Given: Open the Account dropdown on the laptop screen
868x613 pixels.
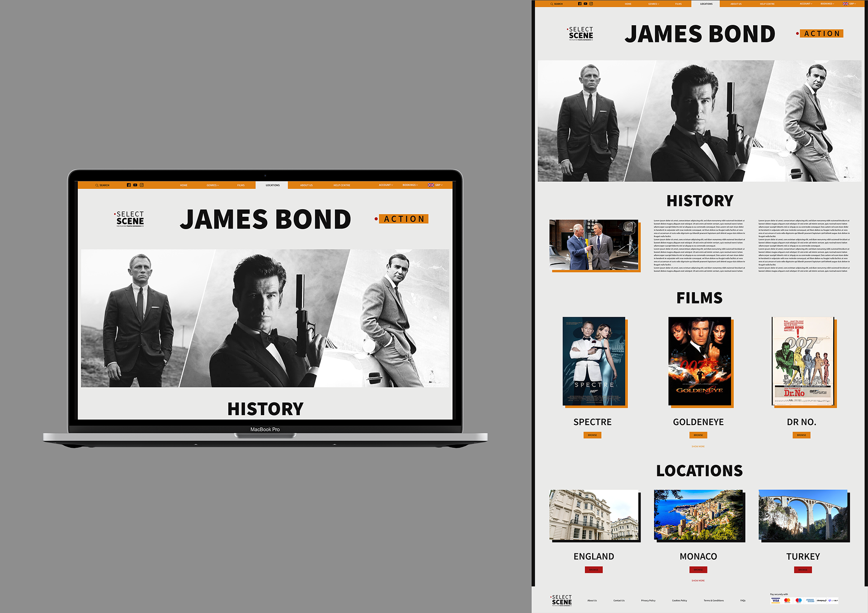Looking at the screenshot, I should [386, 185].
